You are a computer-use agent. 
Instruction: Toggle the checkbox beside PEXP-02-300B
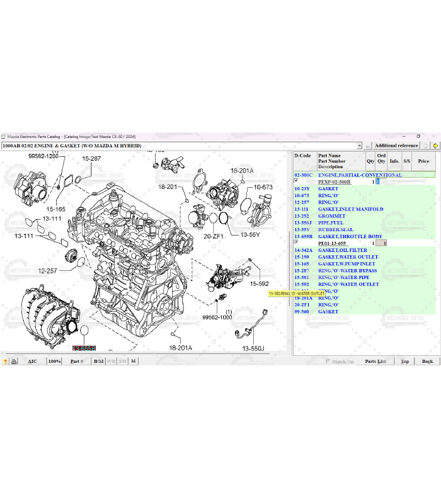296,181
